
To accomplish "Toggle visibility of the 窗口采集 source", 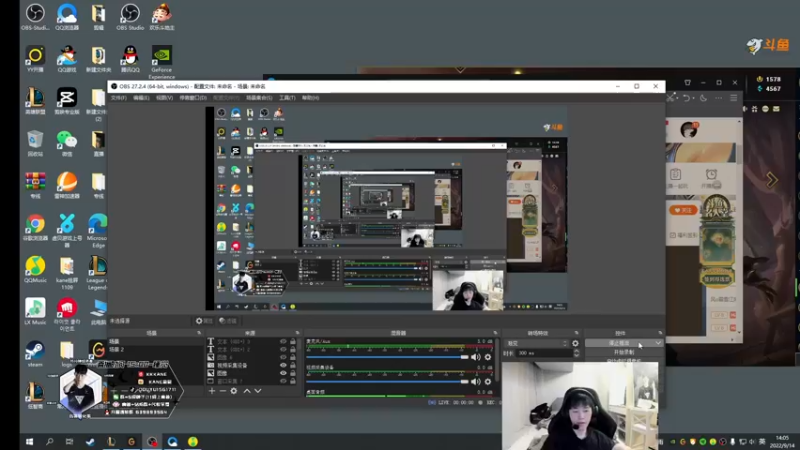I will click(283, 381).
